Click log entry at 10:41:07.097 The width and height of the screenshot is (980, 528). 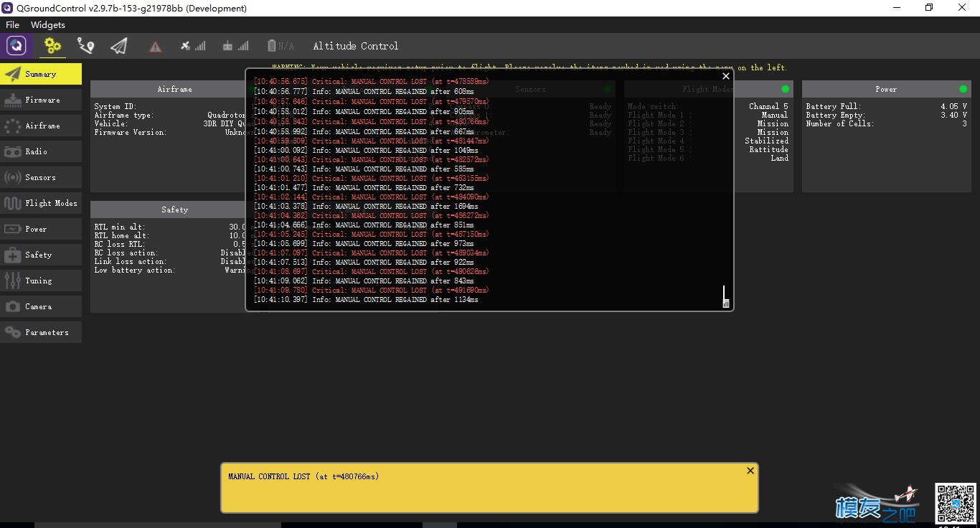pyautogui.click(x=372, y=253)
